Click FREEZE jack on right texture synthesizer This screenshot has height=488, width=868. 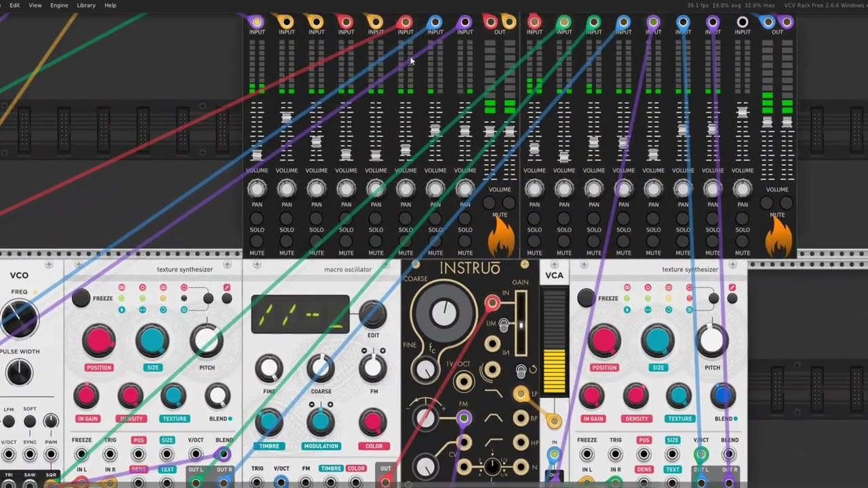click(587, 454)
